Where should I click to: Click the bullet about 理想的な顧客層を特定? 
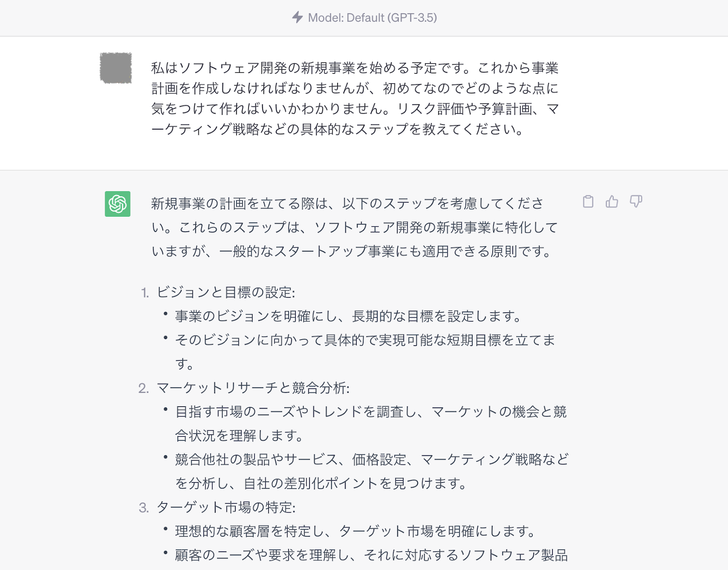point(355,529)
